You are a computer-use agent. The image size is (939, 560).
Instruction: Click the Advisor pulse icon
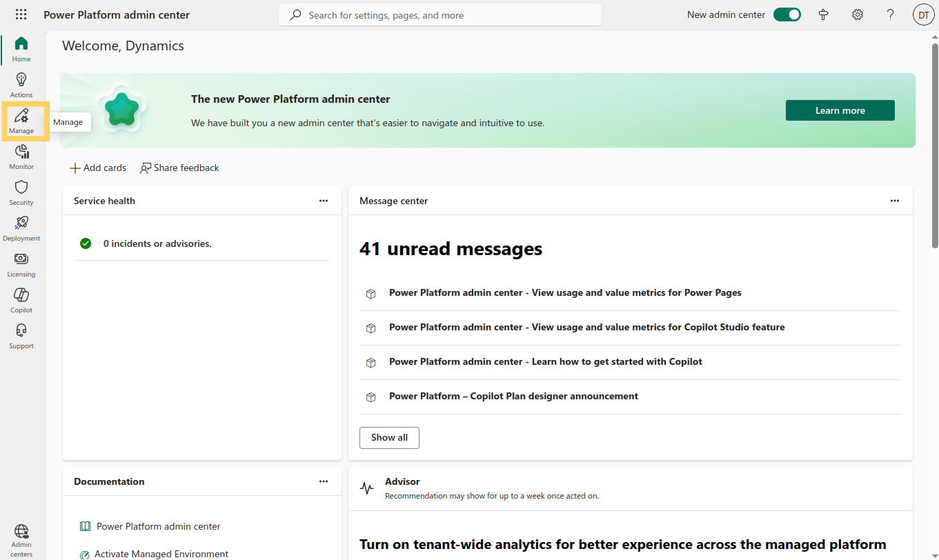tap(367, 488)
